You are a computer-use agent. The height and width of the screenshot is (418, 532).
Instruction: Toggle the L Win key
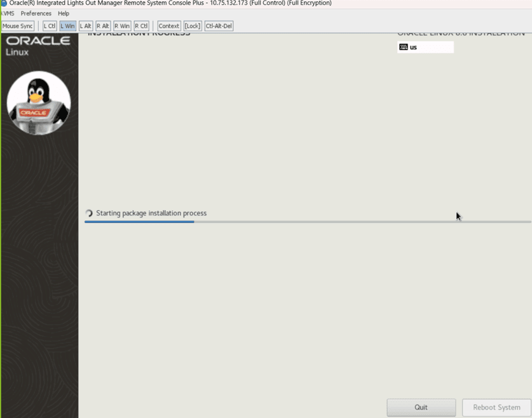67,25
